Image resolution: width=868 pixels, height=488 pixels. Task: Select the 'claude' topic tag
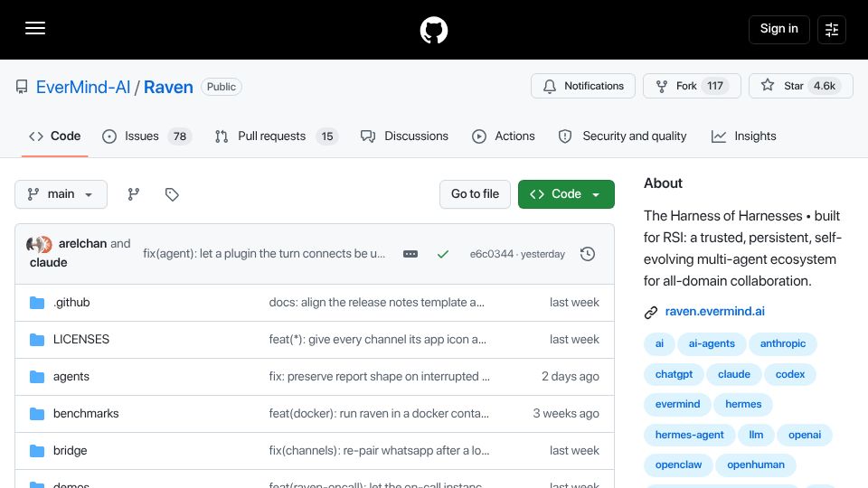pyautogui.click(x=734, y=374)
